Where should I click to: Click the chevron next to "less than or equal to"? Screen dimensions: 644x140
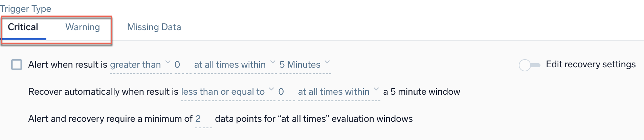271,90
